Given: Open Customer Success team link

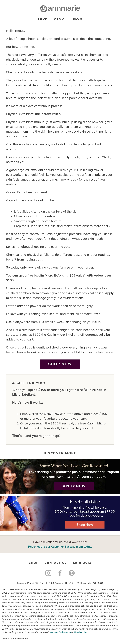Looking at the screenshot, I should (x=60, y=547).
